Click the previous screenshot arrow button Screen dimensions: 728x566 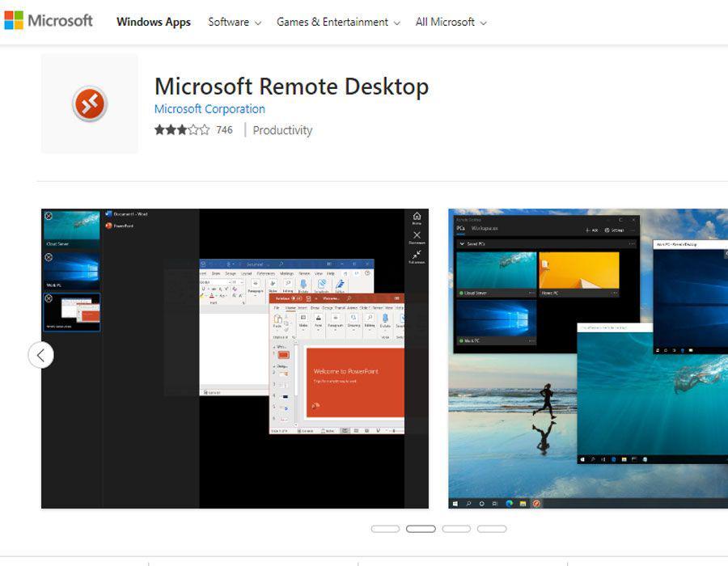tap(41, 355)
